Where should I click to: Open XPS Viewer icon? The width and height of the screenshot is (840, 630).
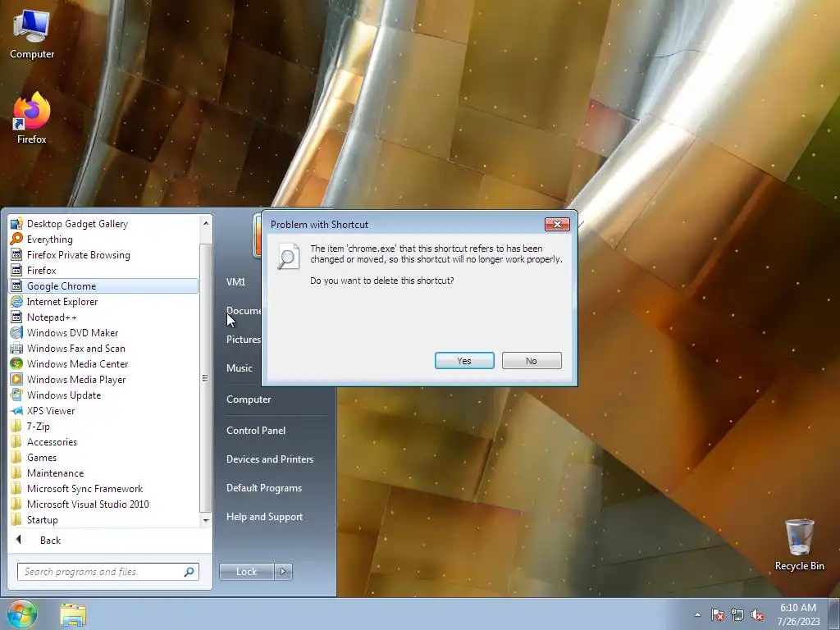(16, 410)
